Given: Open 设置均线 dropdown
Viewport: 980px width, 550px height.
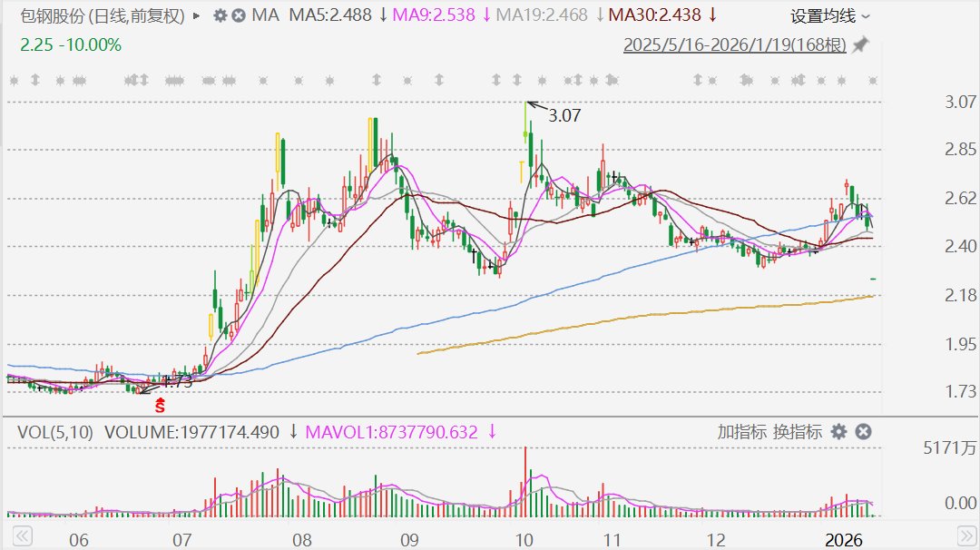Looking at the screenshot, I should click(830, 16).
